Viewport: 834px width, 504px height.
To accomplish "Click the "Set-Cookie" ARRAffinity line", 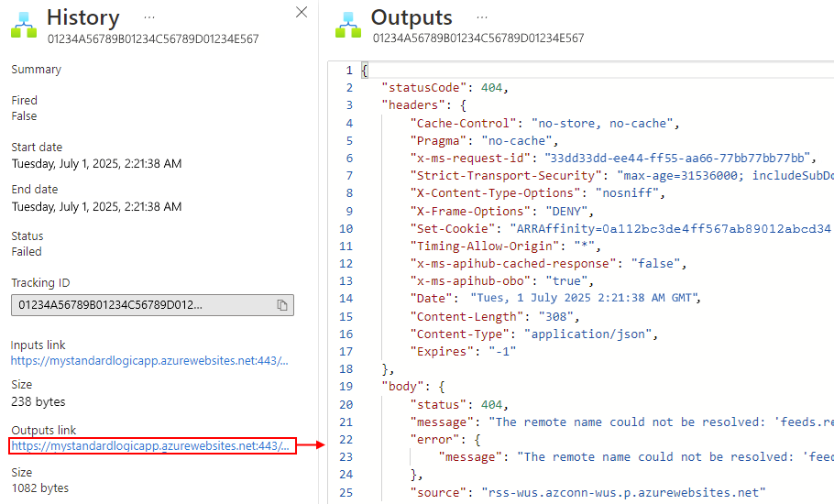I will pyautogui.click(x=621, y=228).
